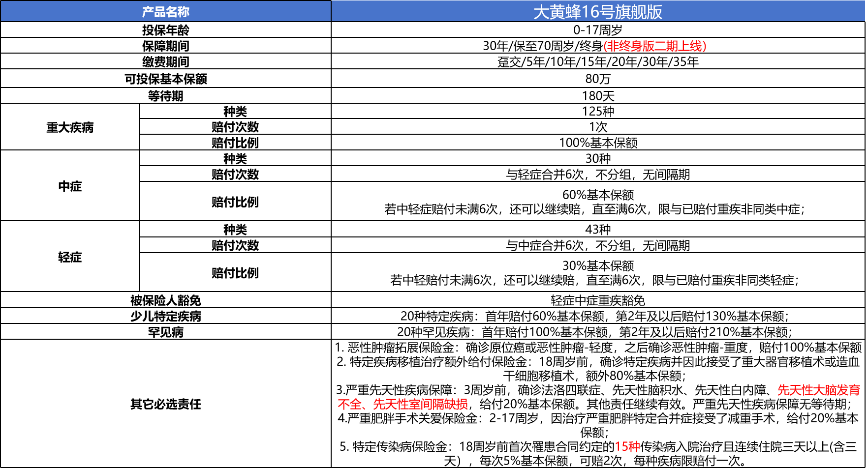Select the 30%基本保额 text
The height and width of the screenshot is (468, 868).
coord(598,266)
